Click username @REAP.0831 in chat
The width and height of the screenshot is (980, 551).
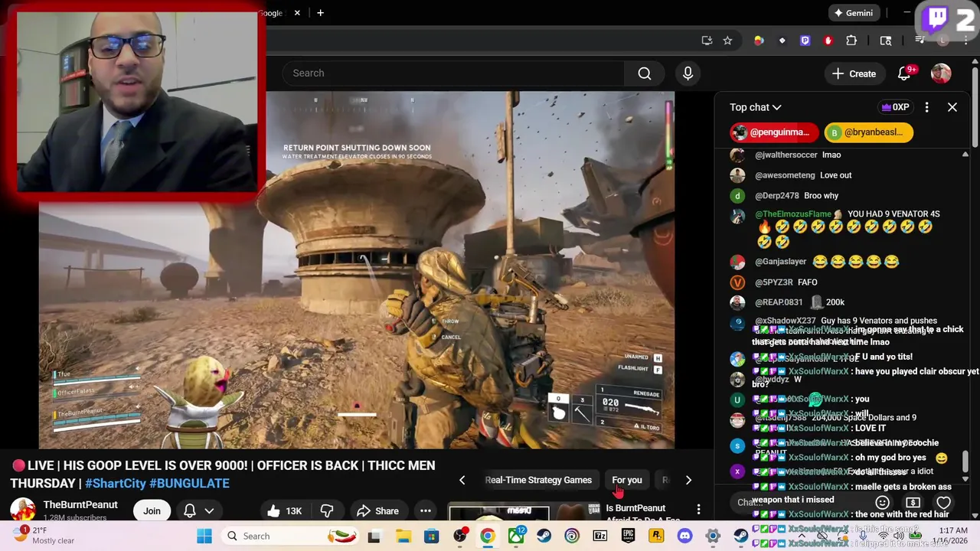tap(779, 302)
